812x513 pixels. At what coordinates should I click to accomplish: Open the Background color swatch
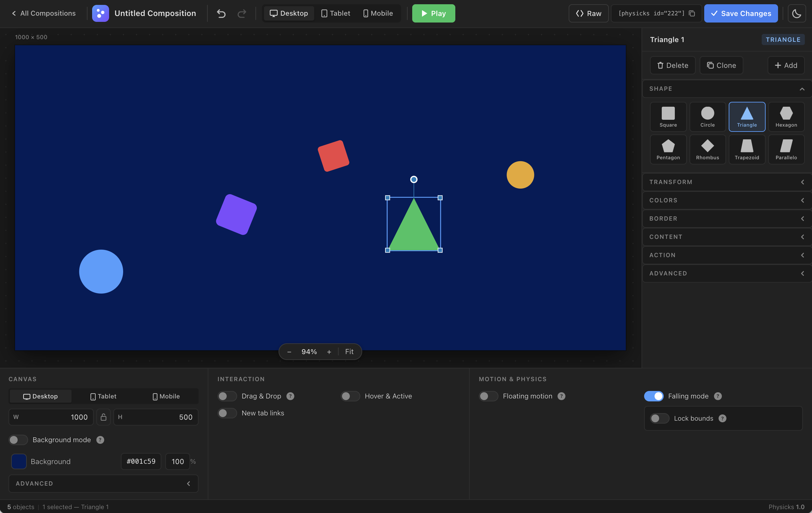(x=19, y=461)
